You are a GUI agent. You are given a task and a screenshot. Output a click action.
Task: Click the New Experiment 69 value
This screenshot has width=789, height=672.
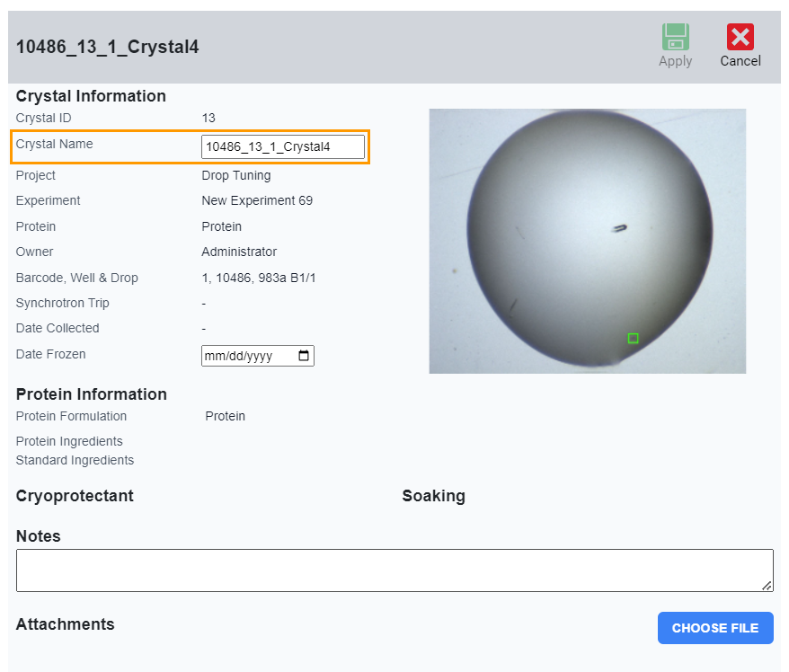point(257,200)
